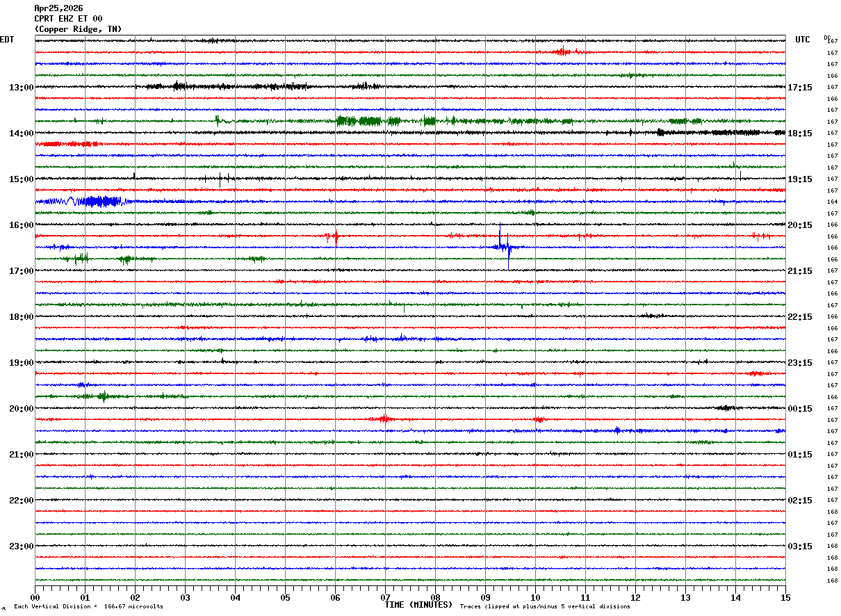Screen dimensions: 841x616
Task: Click the EDT timezone header
Action: pyautogui.click(x=7, y=40)
